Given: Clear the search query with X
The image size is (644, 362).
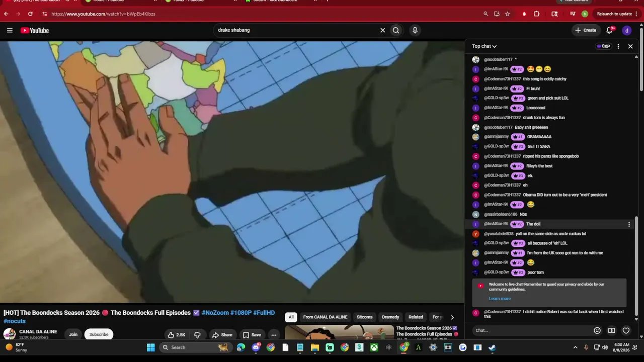Looking at the screenshot, I should 382,30.
